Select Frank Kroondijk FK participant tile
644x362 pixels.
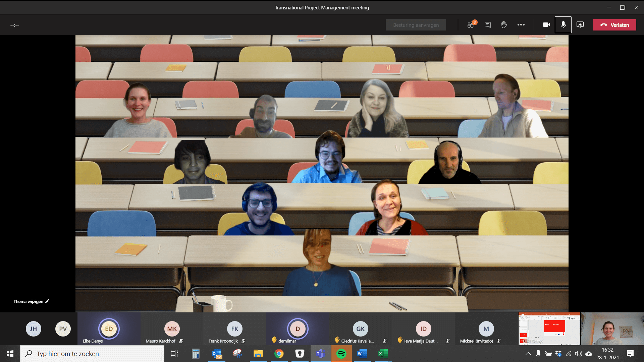coord(235,329)
